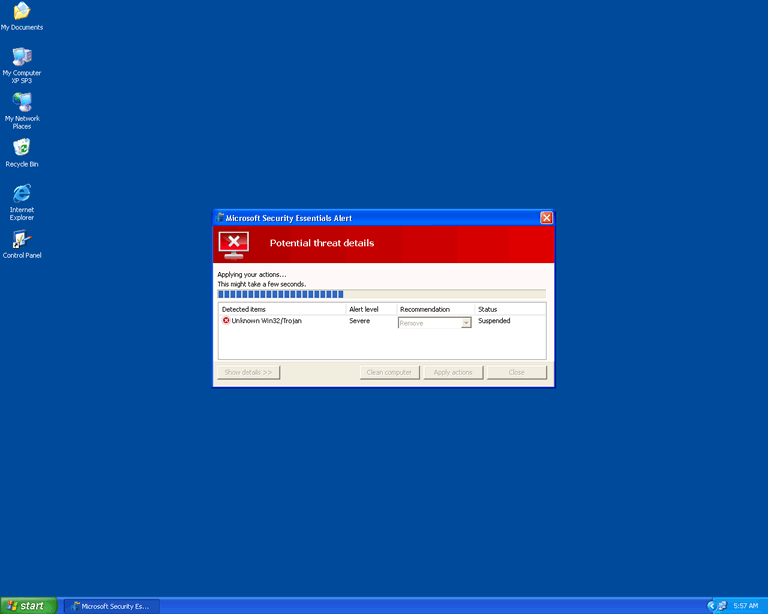Click the blue progress bar
This screenshot has width=768, height=614.
pos(281,294)
